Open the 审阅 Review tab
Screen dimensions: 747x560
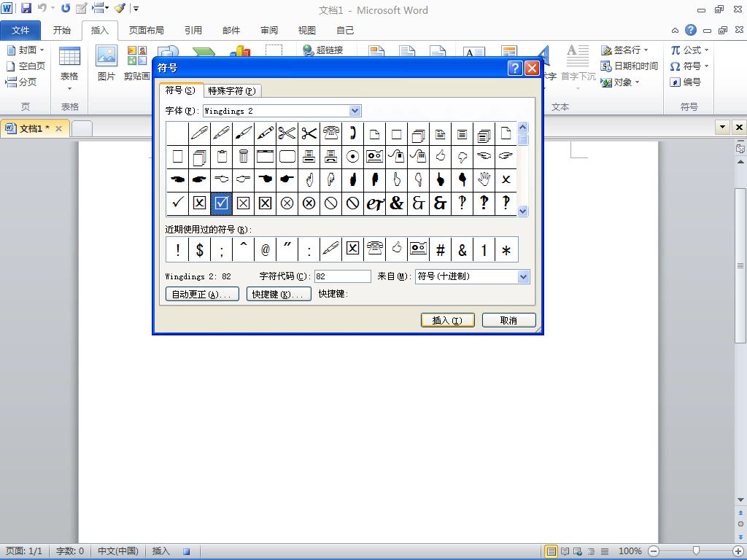pyautogui.click(x=269, y=31)
